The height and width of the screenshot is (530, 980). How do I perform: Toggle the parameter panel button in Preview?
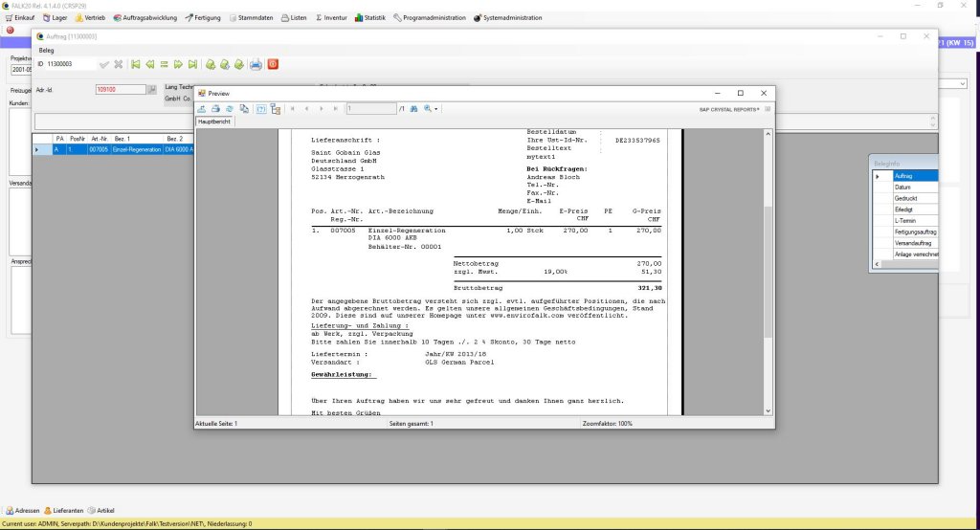[260, 109]
